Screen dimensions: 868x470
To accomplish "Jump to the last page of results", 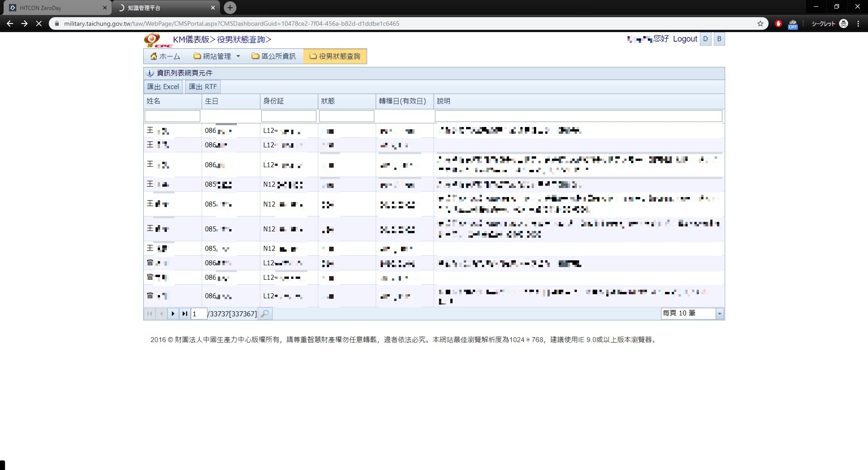I will pyautogui.click(x=184, y=314).
